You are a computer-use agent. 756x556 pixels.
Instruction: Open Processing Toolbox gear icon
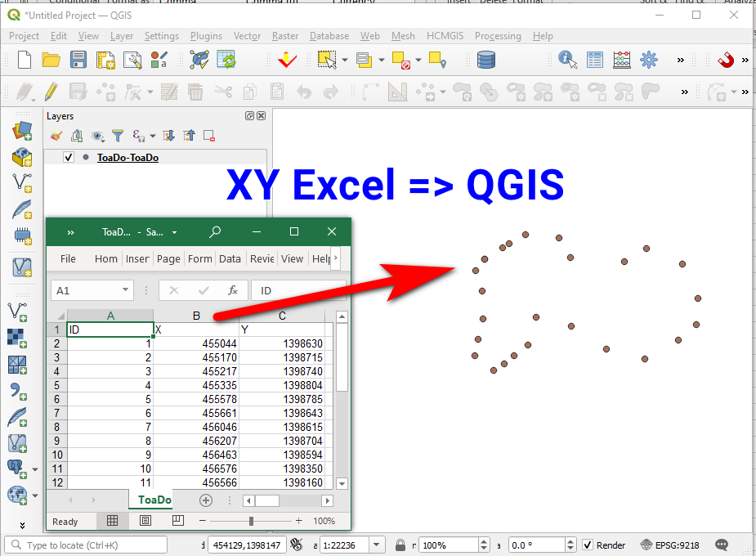coord(648,60)
